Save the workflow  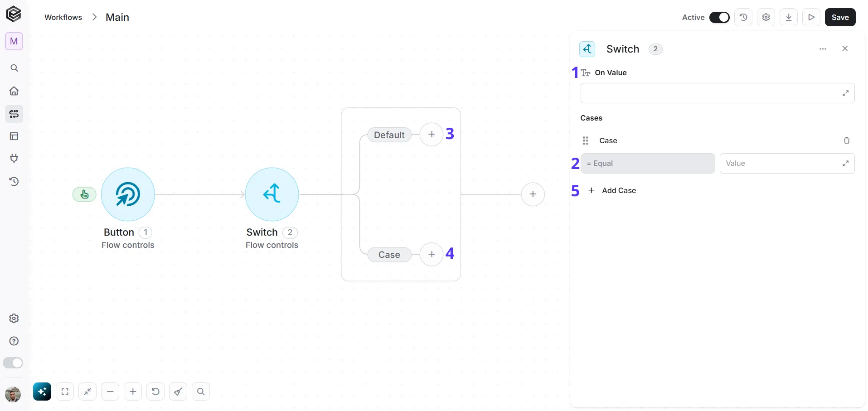tap(840, 17)
